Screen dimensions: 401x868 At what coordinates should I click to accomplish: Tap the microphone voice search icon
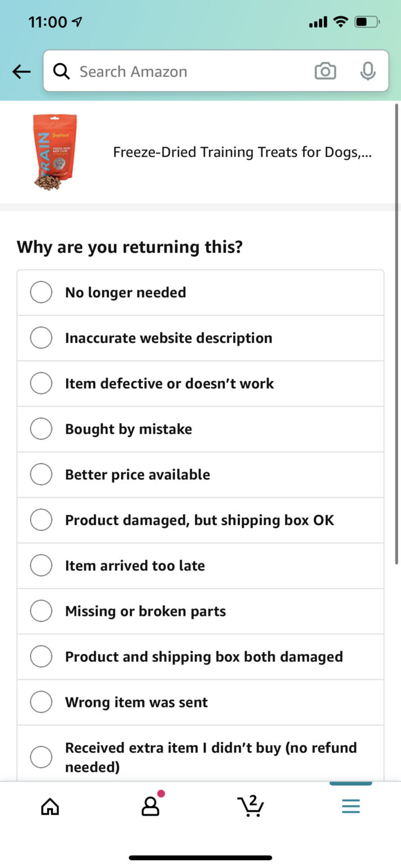click(x=368, y=71)
